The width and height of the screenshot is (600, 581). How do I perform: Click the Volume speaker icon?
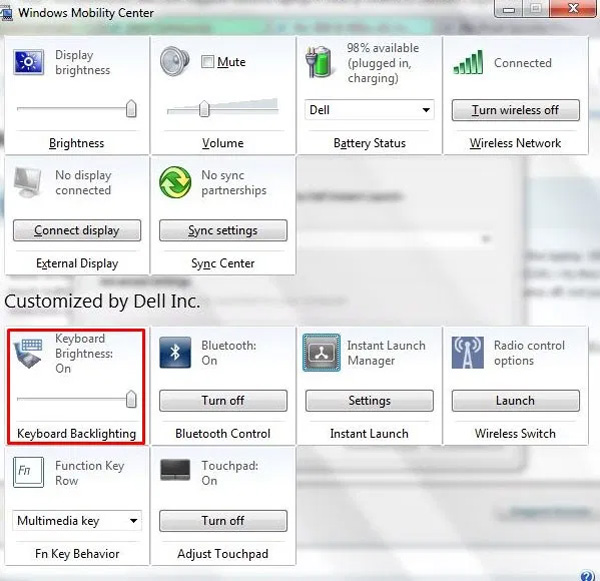[174, 61]
